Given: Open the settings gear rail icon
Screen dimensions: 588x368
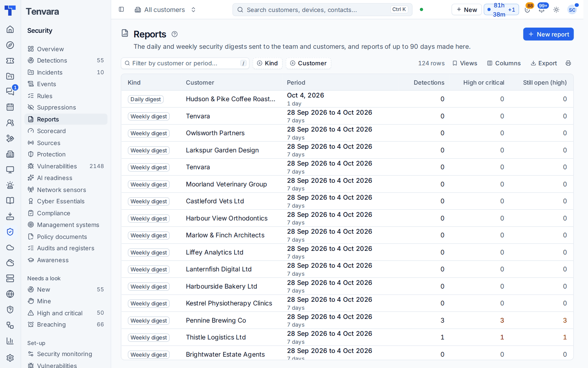Looking at the screenshot, I should click(x=10, y=358).
